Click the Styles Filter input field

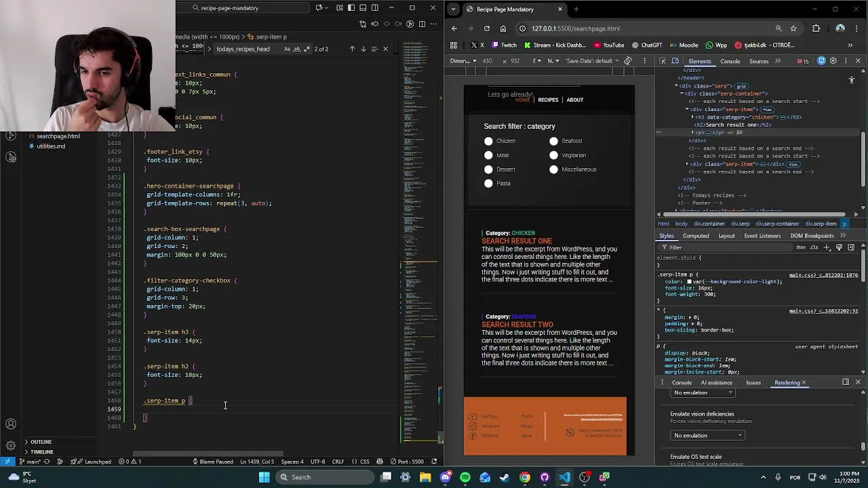click(726, 247)
